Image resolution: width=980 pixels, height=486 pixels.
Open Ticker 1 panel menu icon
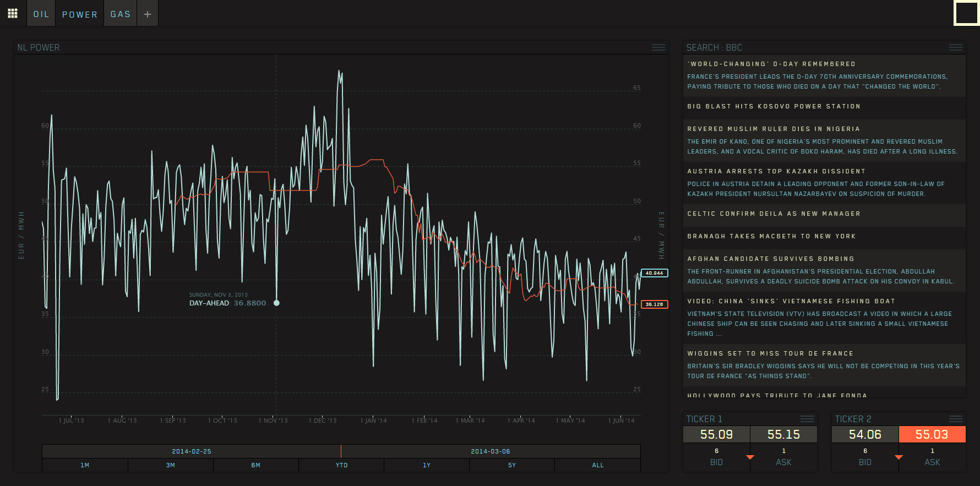(807, 419)
